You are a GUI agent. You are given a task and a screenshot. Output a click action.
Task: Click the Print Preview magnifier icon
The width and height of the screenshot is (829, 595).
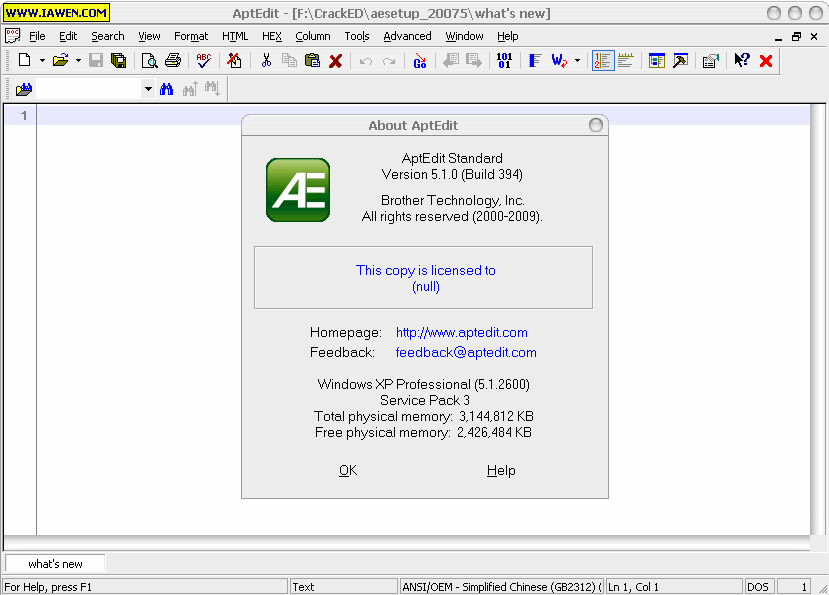(149, 61)
